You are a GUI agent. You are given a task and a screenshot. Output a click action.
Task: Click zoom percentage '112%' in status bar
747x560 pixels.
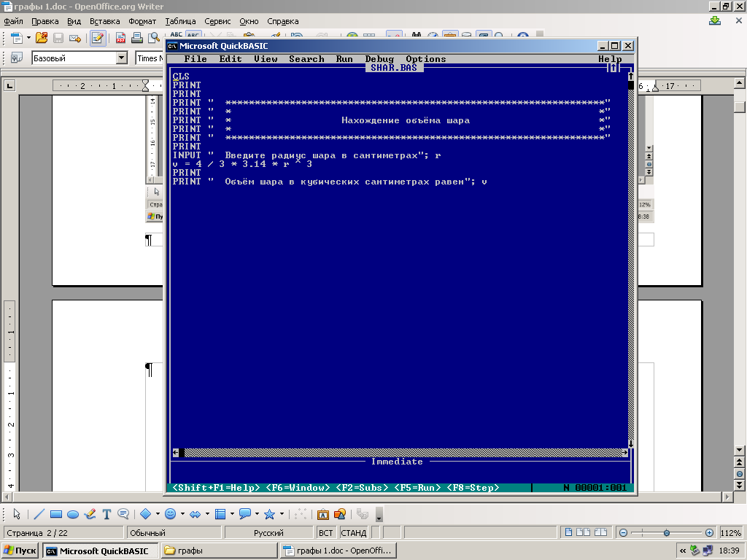(x=731, y=533)
